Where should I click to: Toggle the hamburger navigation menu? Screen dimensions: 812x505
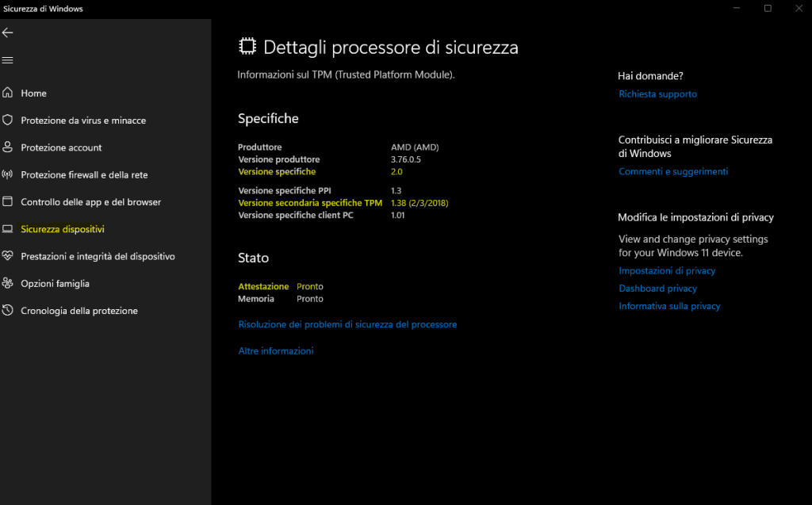pyautogui.click(x=8, y=60)
